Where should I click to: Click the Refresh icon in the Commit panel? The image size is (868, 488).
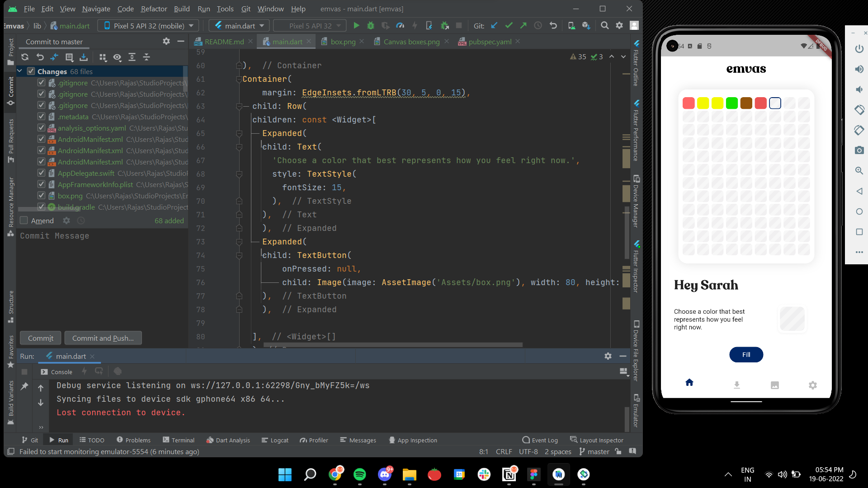pyautogui.click(x=25, y=57)
